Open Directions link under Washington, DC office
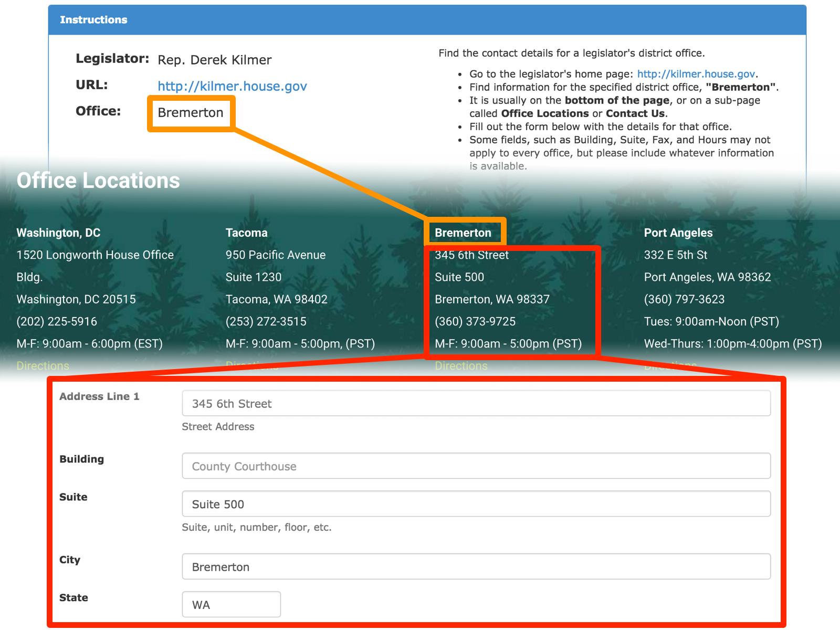This screenshot has height=630, width=840. coord(43,366)
